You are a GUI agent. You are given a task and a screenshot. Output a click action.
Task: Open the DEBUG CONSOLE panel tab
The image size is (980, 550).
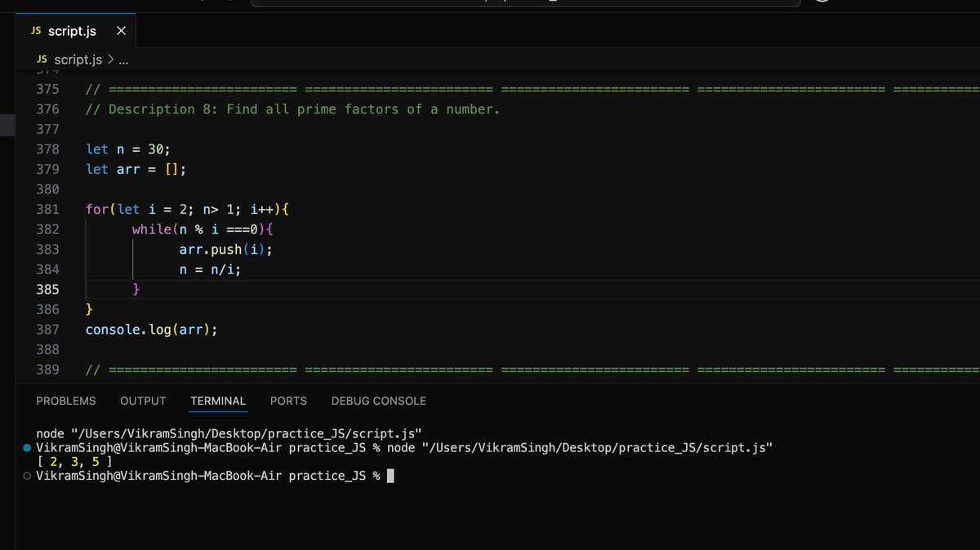379,401
